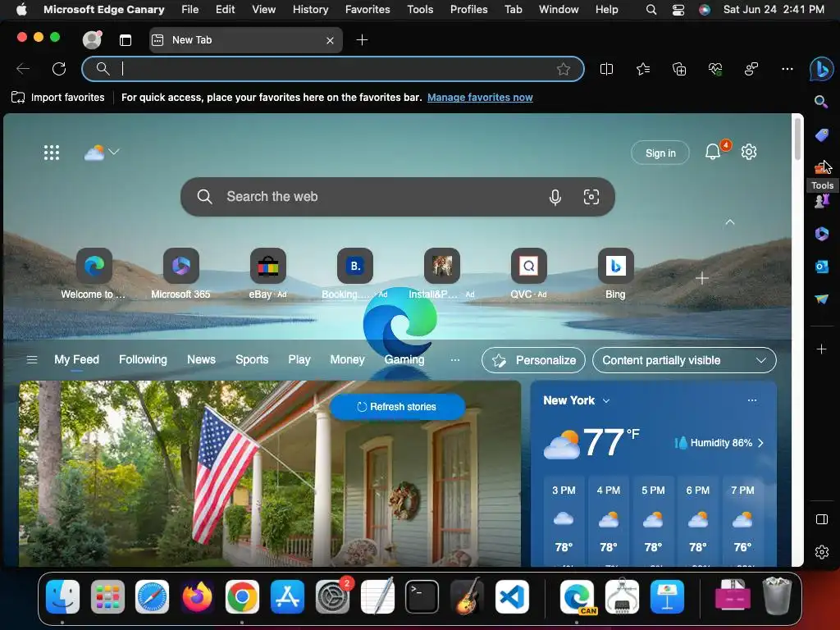Image resolution: width=840 pixels, height=630 pixels.
Task: Add this page to favorites star
Action: click(563, 69)
